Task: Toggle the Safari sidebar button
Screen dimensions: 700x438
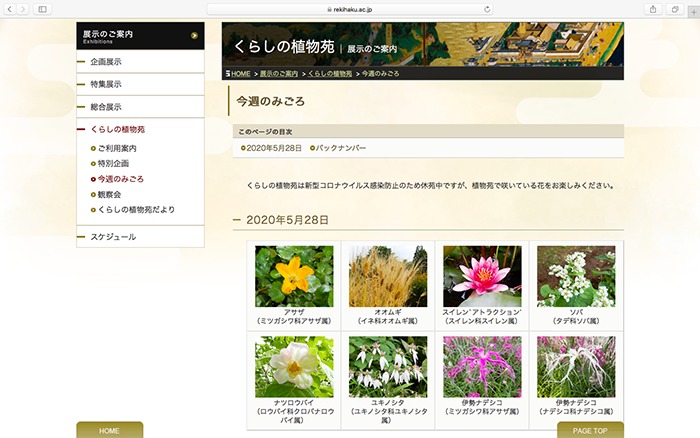Action: (x=42, y=9)
